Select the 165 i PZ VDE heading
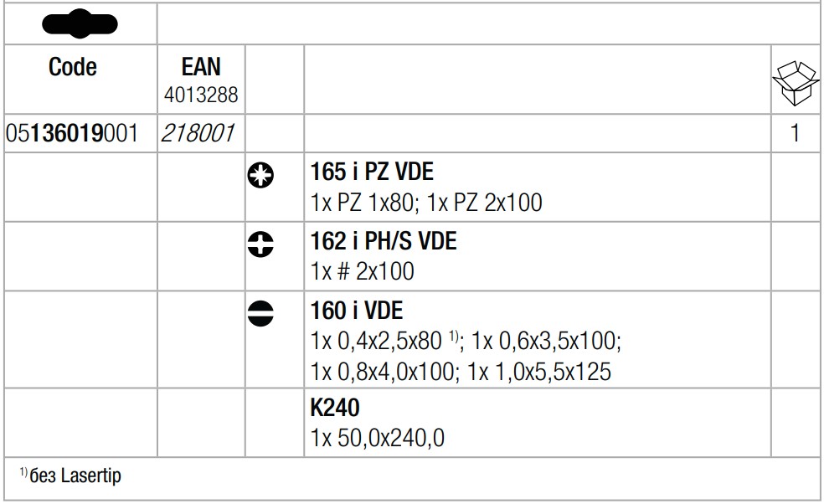Viewport: 824px width, 504px height. click(372, 172)
